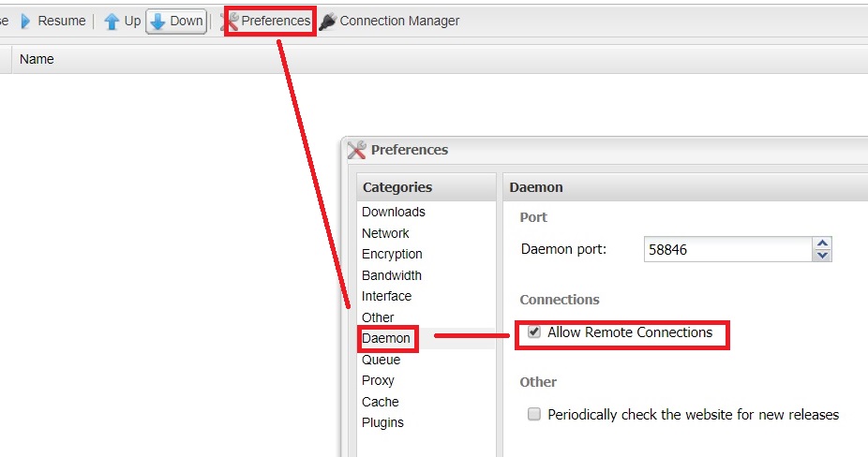
Task: Select the Daemon category
Action: [x=386, y=338]
